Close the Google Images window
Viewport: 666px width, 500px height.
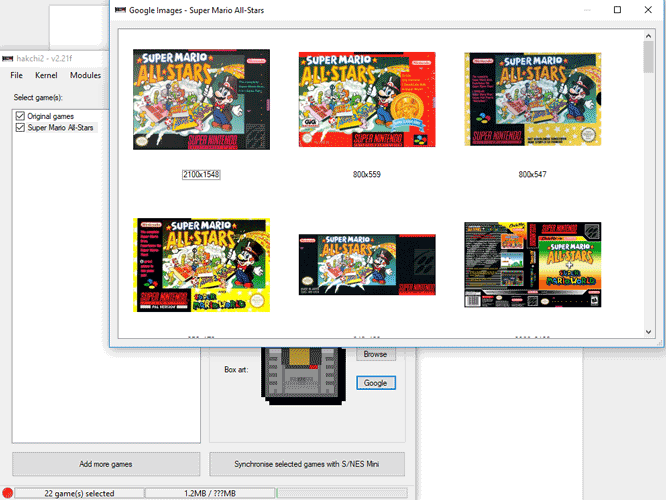[x=648, y=10]
